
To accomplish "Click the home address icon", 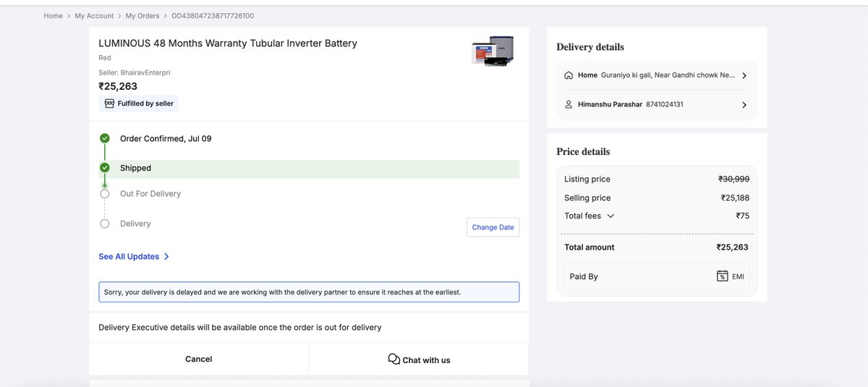I will click(x=569, y=75).
